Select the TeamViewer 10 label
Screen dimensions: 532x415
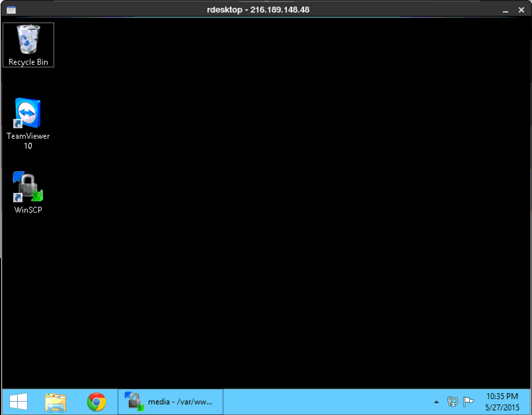28,136
